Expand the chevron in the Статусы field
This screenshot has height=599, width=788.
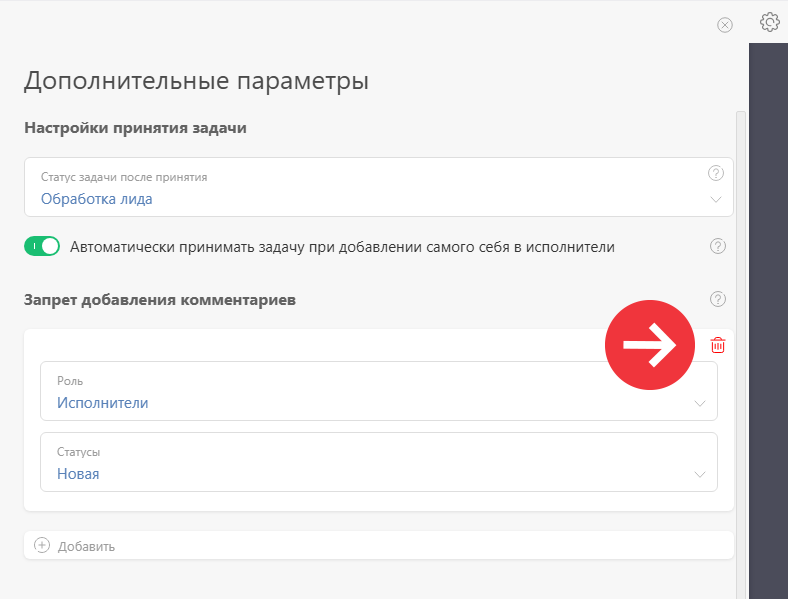coord(700,474)
